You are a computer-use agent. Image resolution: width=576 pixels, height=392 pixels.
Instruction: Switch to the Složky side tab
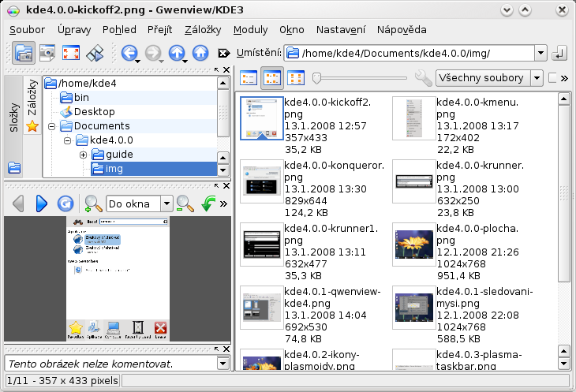[x=13, y=127]
